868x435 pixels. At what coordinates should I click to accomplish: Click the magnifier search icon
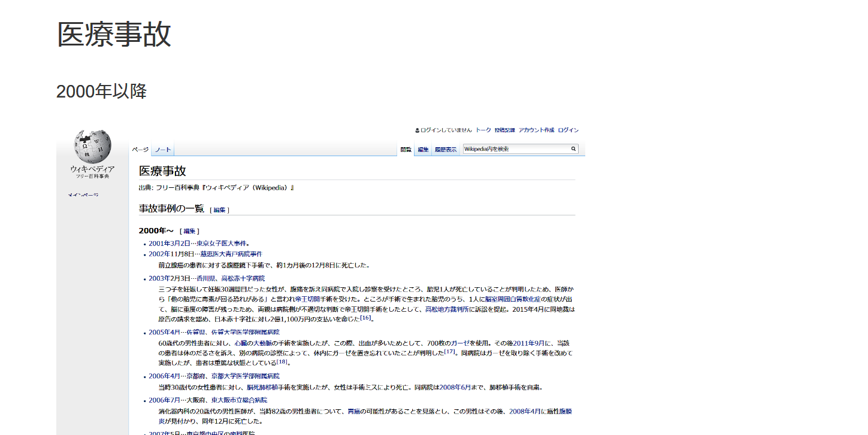[573, 149]
